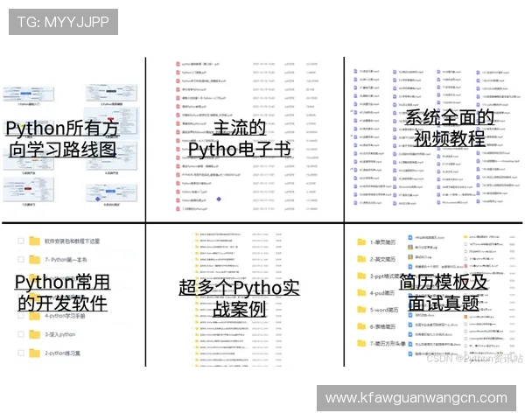Select the folder name 7-简历方形头像
Screen dimensions: 525x420
click(x=388, y=344)
